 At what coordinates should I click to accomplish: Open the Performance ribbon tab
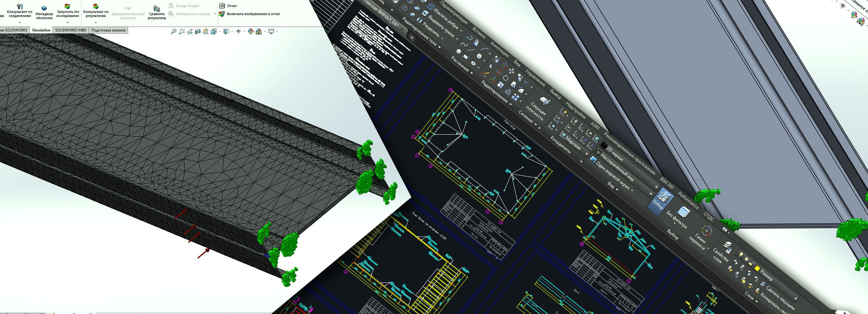pos(688,200)
